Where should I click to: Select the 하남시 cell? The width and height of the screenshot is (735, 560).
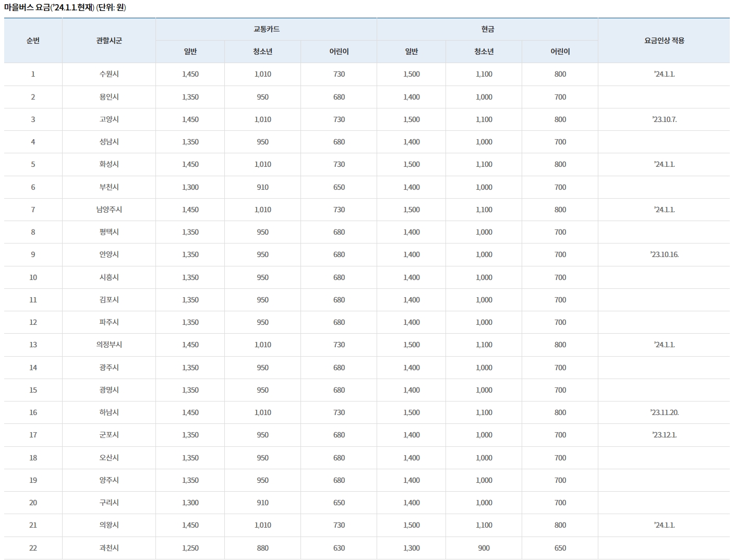109,412
